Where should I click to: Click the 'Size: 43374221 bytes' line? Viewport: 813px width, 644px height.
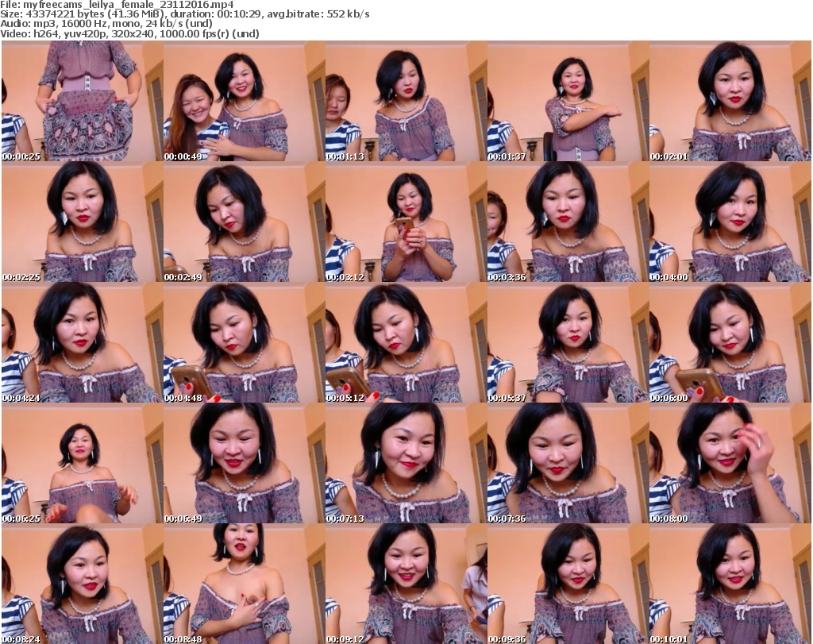pos(184,14)
